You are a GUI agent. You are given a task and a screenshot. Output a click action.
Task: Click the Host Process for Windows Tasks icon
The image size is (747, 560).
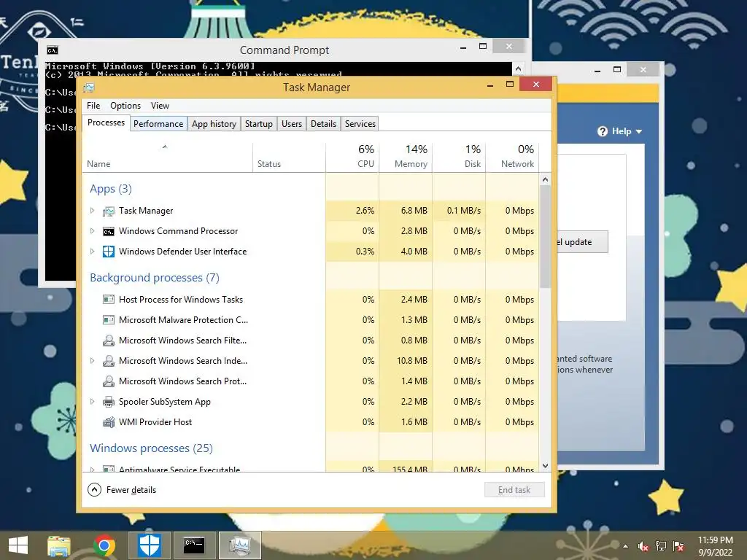[109, 300]
